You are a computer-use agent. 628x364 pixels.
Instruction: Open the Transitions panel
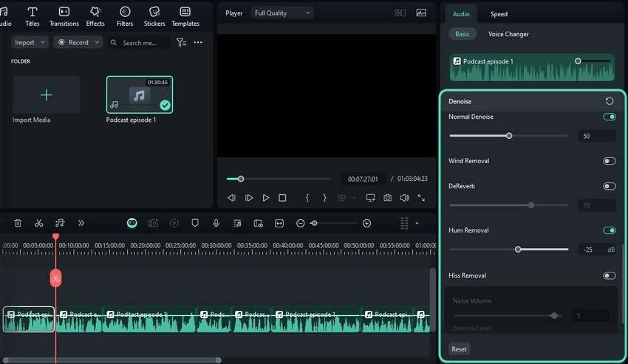(64, 16)
